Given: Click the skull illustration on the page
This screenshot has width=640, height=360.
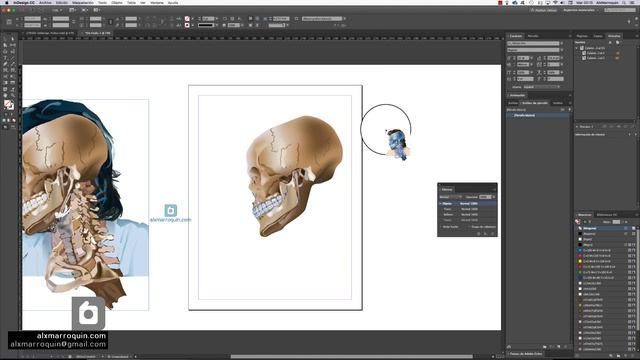Looking at the screenshot, I should point(295,175).
